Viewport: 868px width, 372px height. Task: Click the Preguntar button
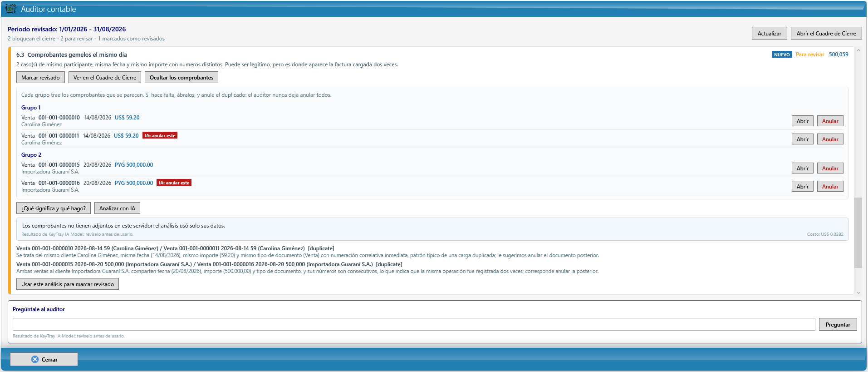[838, 324]
